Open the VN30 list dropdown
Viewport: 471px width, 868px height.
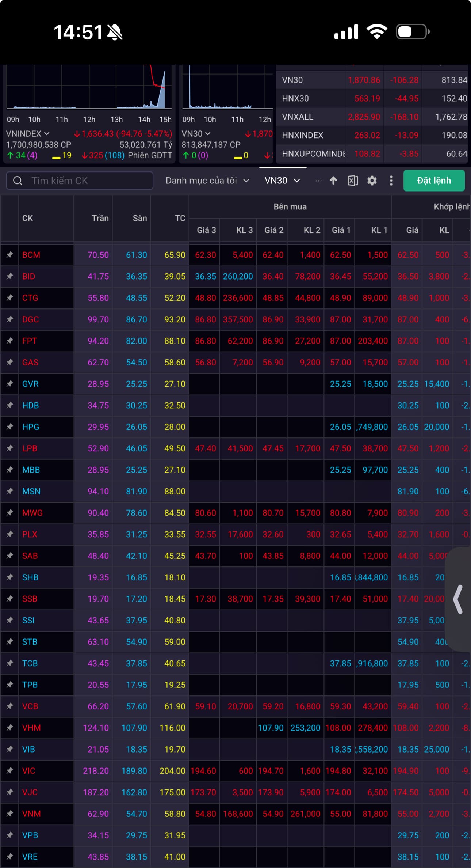282,181
